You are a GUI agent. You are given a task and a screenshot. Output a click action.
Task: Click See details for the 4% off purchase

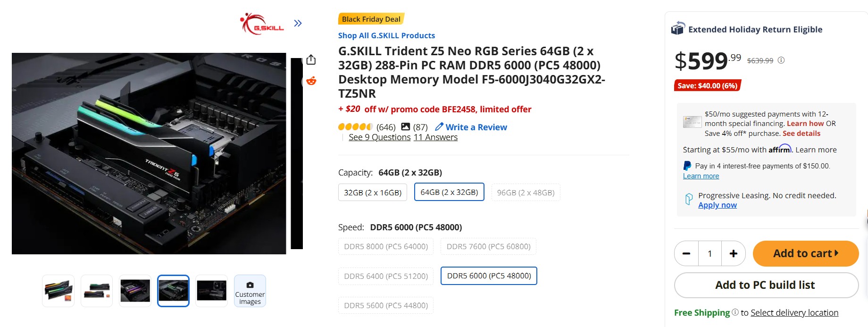coord(802,133)
